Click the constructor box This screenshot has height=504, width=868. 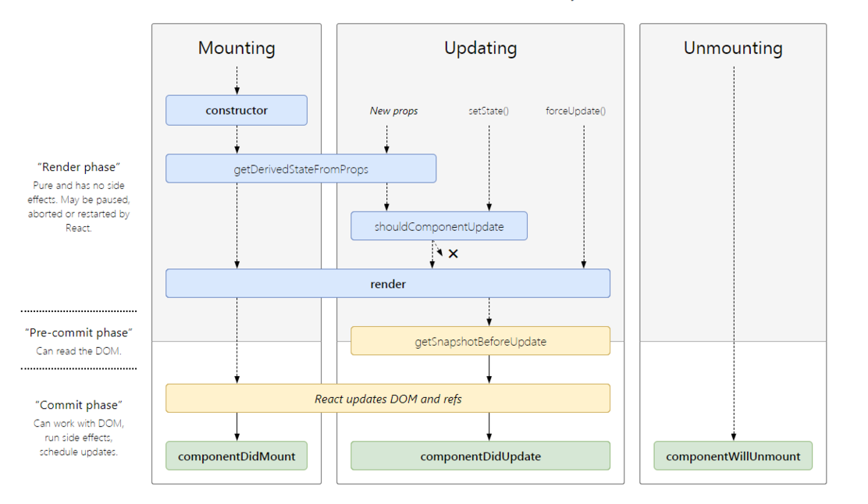tap(237, 110)
